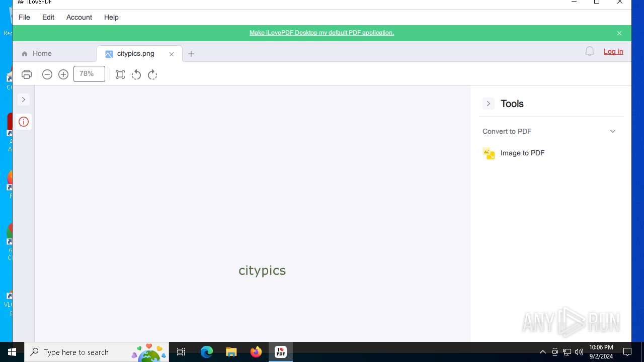Open the Edit menu
Image resolution: width=644 pixels, height=362 pixels.
(x=48, y=17)
